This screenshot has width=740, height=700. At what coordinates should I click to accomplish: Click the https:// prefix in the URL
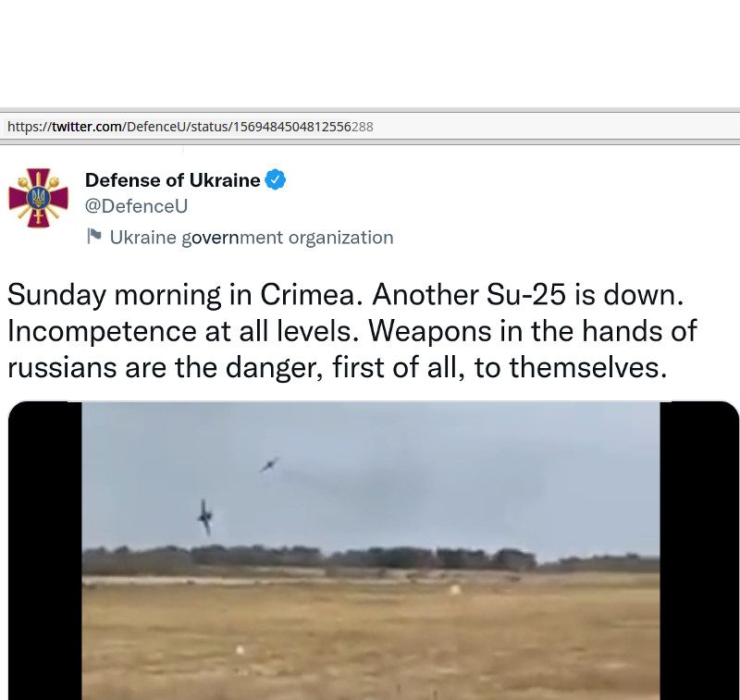(30, 127)
